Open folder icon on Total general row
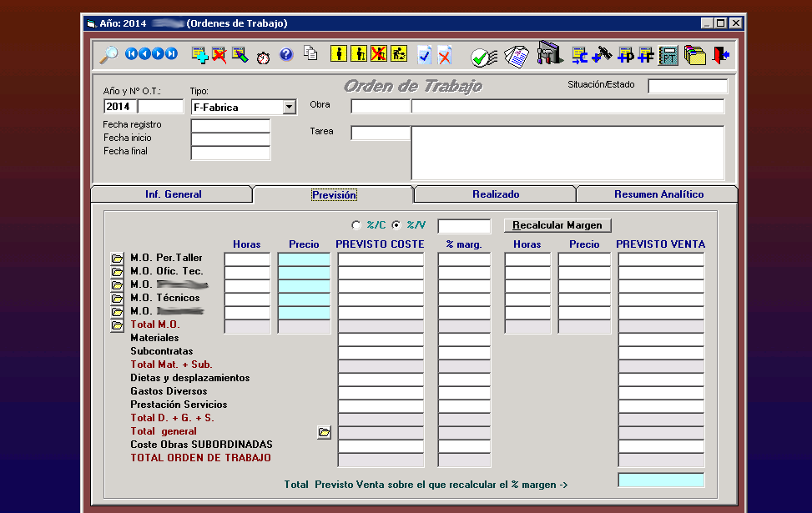Viewport: 812px width, 513px height. pyautogui.click(x=324, y=432)
